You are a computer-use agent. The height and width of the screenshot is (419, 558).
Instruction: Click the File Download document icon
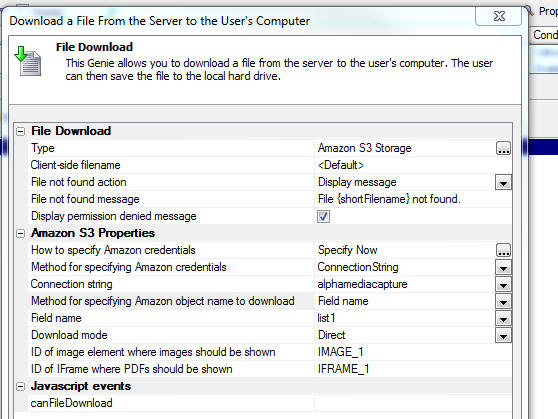(28, 61)
